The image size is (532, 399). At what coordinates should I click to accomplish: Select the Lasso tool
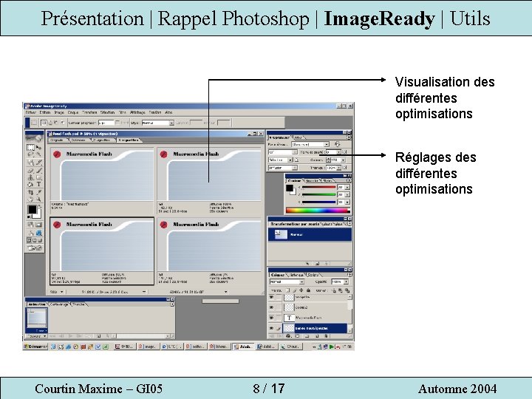pyautogui.click(x=30, y=154)
